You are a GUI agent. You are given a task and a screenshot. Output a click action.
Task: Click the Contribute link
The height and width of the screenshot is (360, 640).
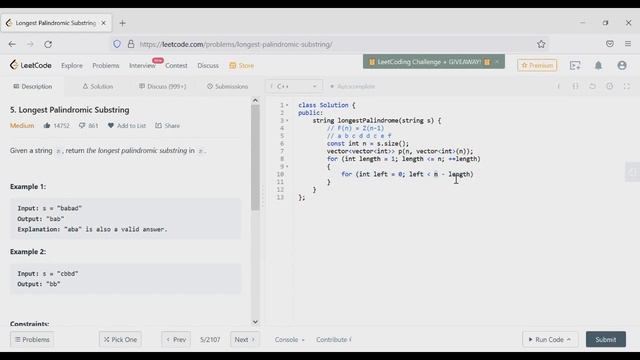point(333,340)
